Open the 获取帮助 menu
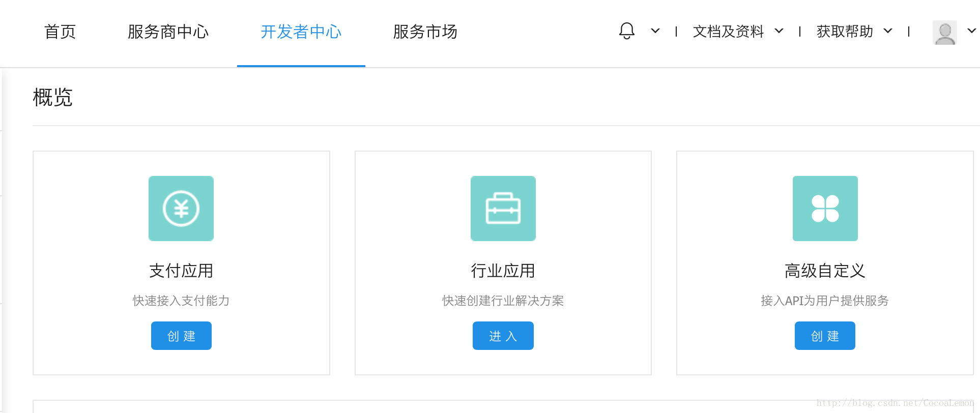980x413 pixels. (x=845, y=32)
